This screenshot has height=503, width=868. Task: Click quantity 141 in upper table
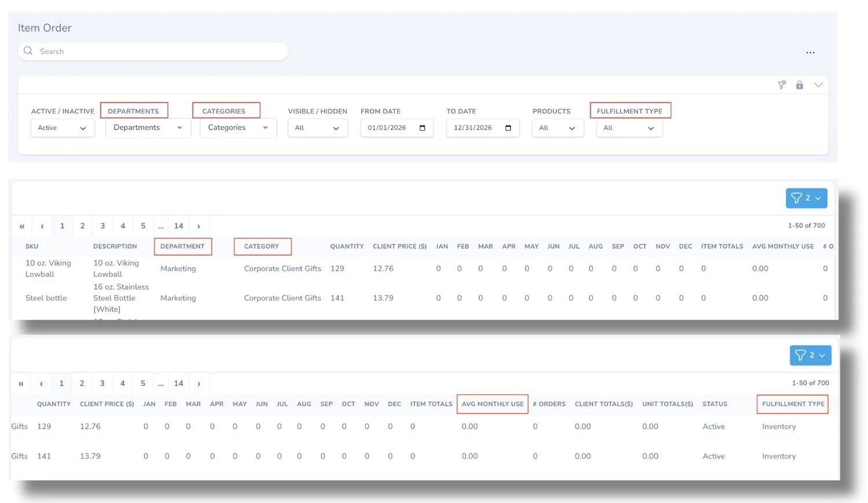(x=337, y=298)
